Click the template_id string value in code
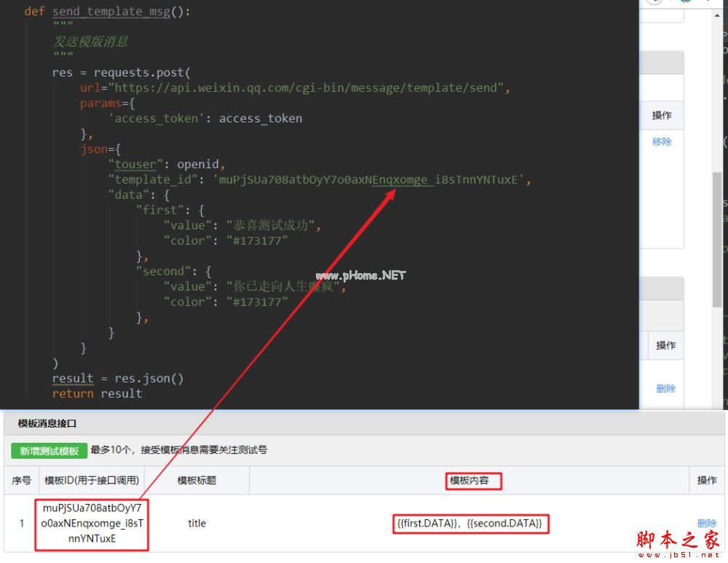728x563 pixels. (x=371, y=180)
